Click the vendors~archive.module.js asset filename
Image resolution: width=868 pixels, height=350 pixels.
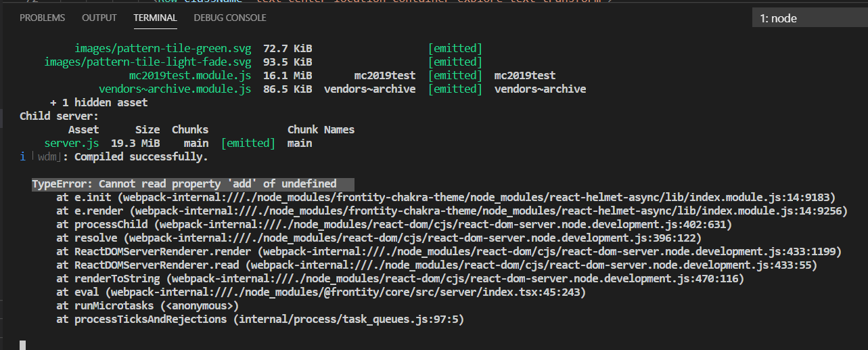coord(175,89)
